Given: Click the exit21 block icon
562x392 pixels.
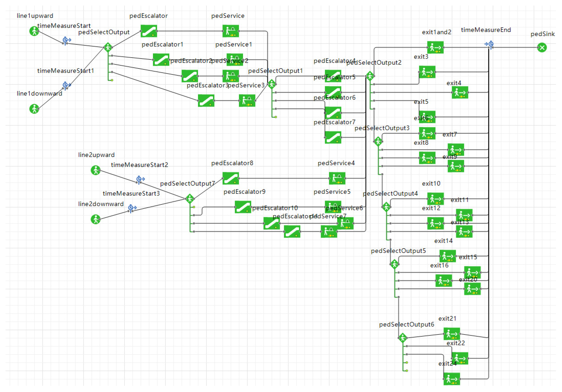Looking at the screenshot, I should 452,334.
